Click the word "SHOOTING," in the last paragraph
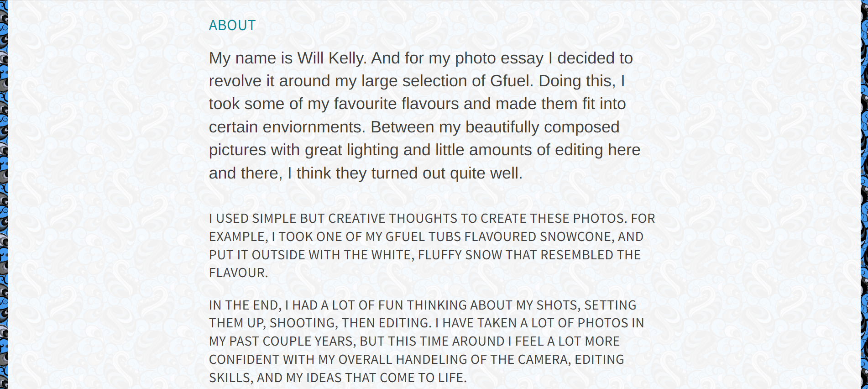This screenshot has height=389, width=868. [x=303, y=323]
